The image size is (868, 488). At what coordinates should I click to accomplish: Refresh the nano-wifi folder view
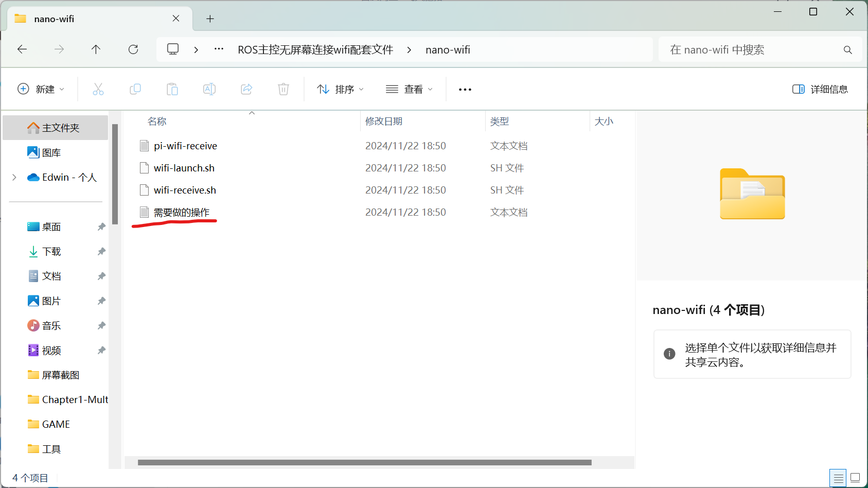133,49
